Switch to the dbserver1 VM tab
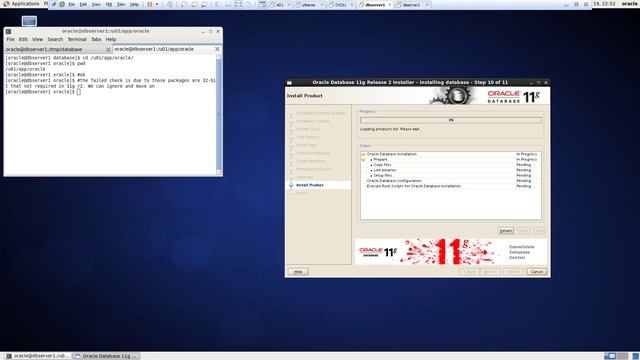 point(375,5)
